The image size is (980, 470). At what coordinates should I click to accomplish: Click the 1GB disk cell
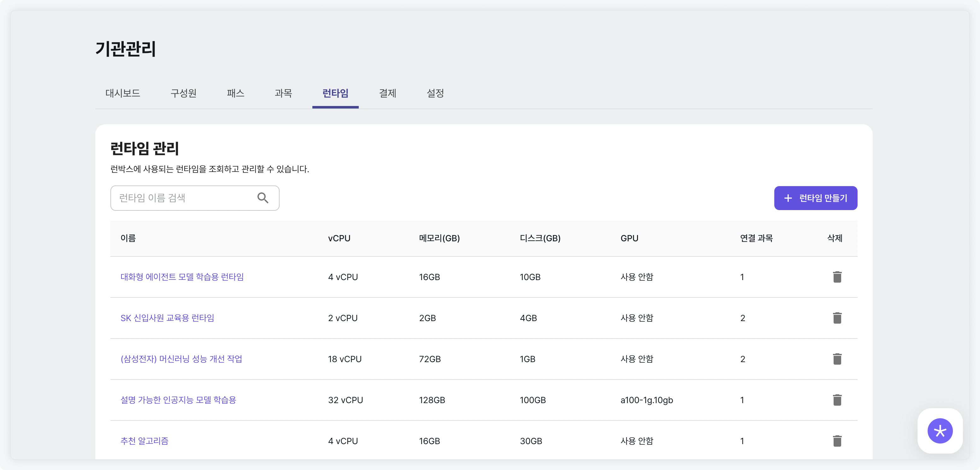click(527, 359)
